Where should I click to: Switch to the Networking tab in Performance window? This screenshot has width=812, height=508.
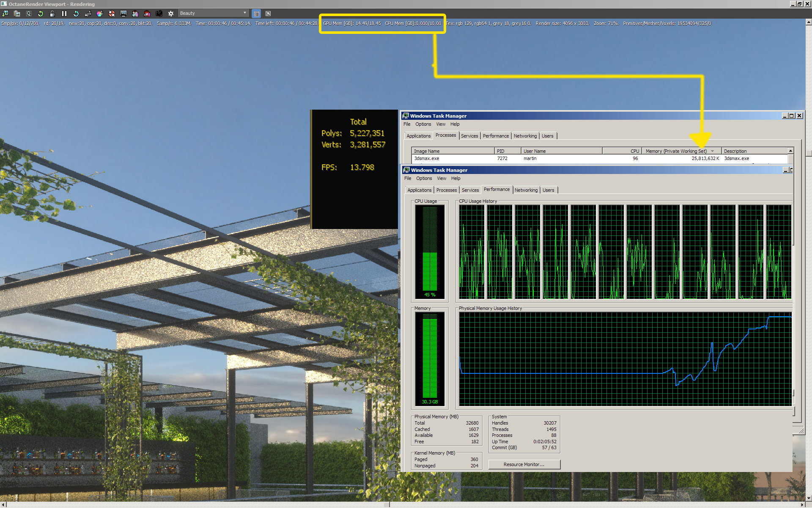pyautogui.click(x=526, y=190)
